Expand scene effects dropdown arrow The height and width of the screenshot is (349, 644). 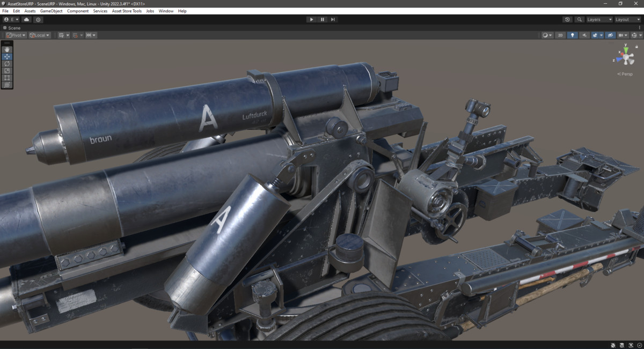click(601, 35)
